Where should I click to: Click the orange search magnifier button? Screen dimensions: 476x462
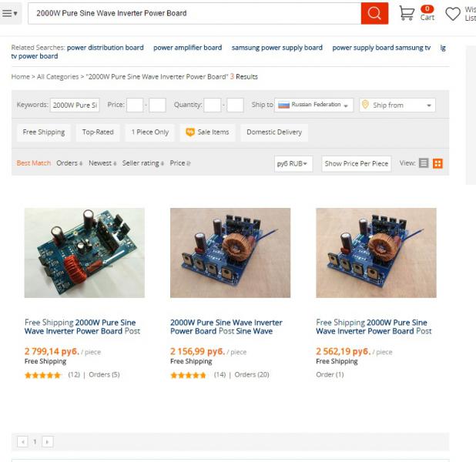(x=374, y=13)
